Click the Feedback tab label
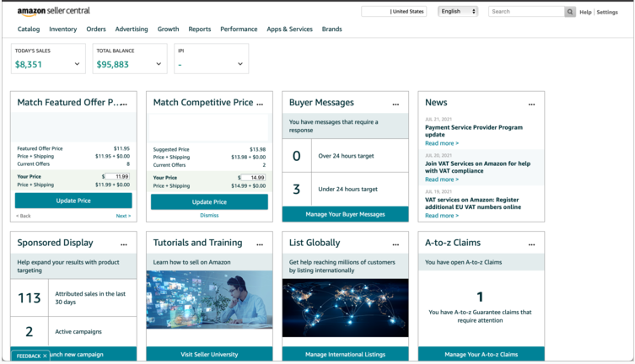Image resolution: width=635 pixels, height=364 pixels. [x=29, y=356]
